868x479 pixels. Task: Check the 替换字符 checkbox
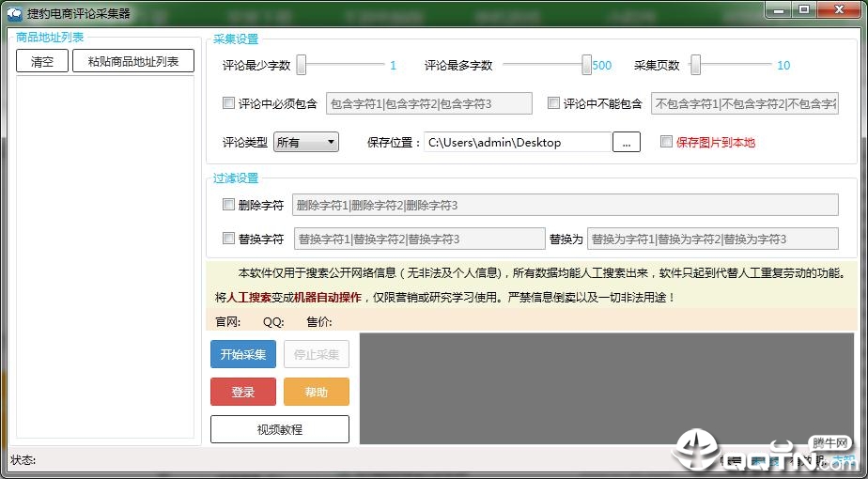point(228,239)
